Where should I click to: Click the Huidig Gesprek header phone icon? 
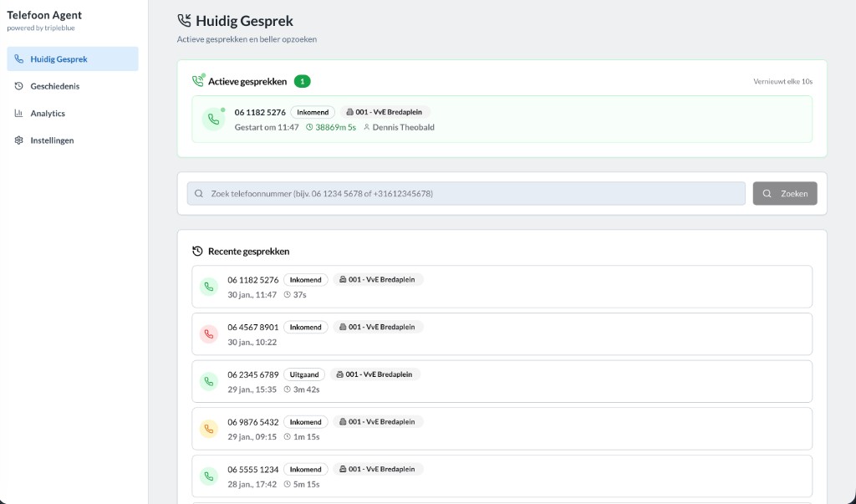(x=184, y=21)
